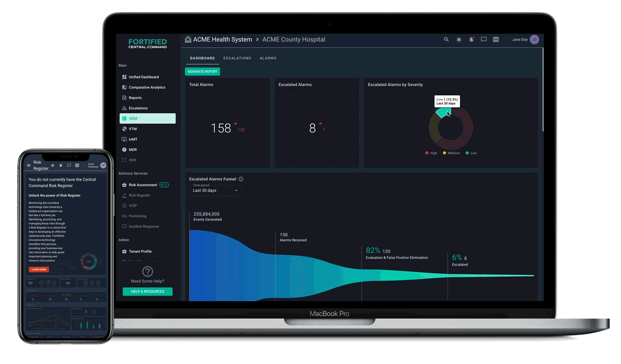The image size is (621, 364).
Task: Click the Fortified Central Command logo
Action: click(148, 43)
